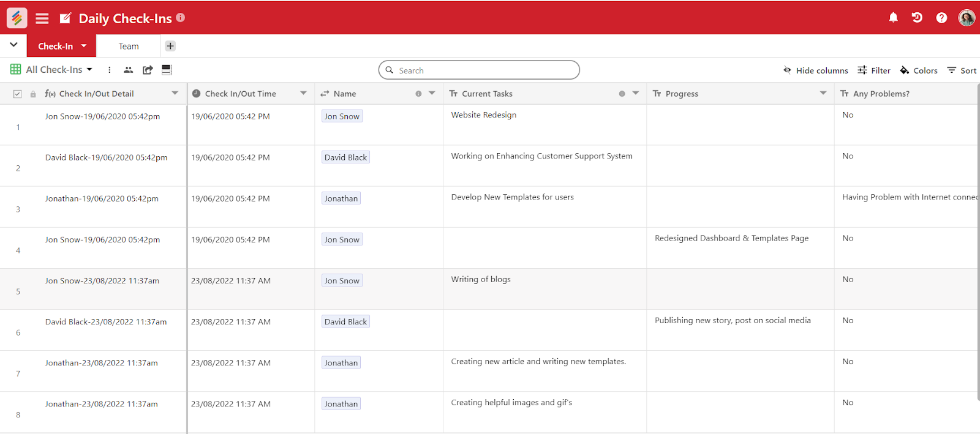The image size is (980, 434).
Task: Open the collaborators people icon
Action: point(128,70)
